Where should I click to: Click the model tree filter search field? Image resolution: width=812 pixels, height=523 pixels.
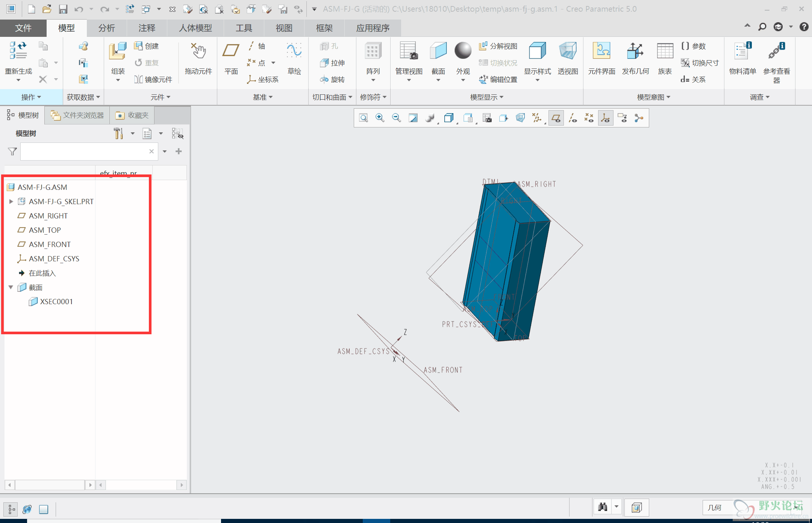(x=85, y=152)
